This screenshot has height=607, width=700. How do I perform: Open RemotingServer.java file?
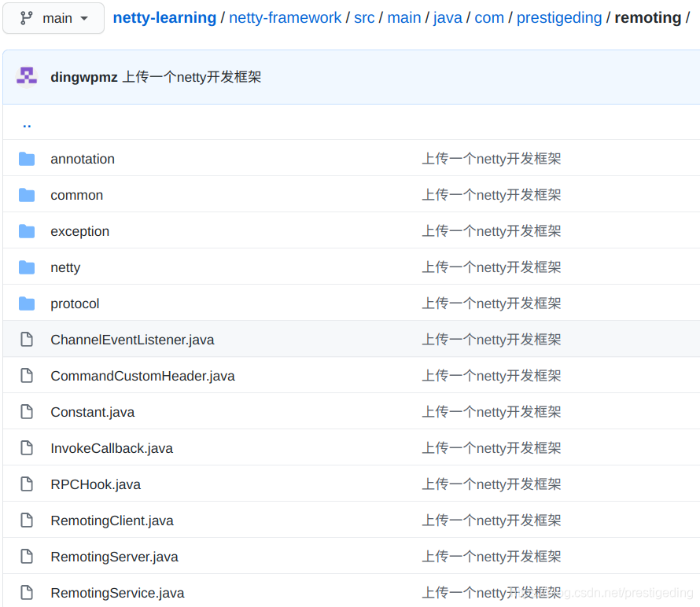click(x=114, y=557)
